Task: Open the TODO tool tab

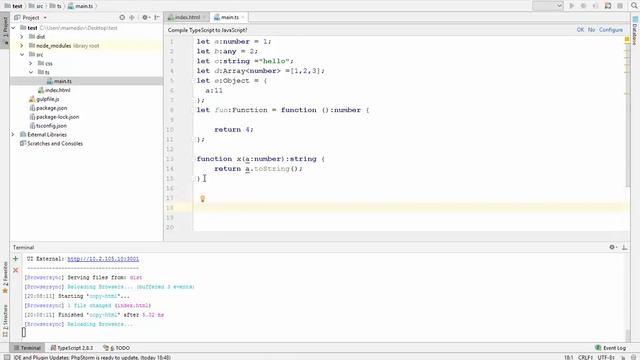Action: (x=117, y=348)
